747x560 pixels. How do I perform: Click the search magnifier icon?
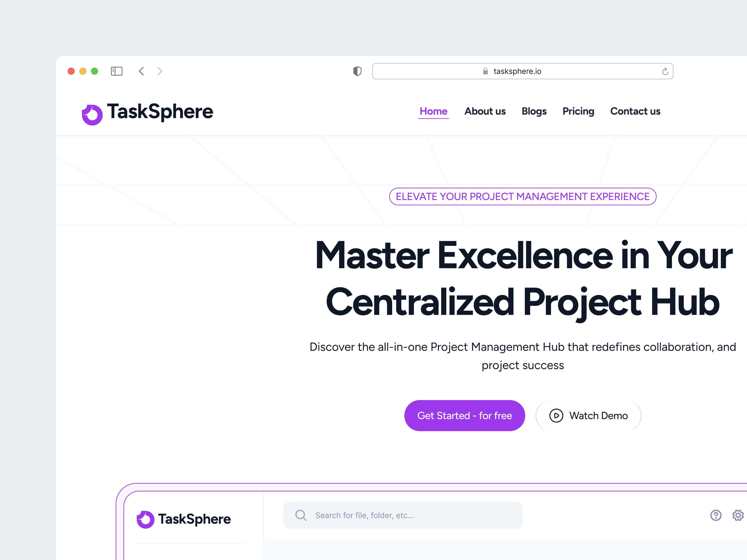pyautogui.click(x=301, y=515)
